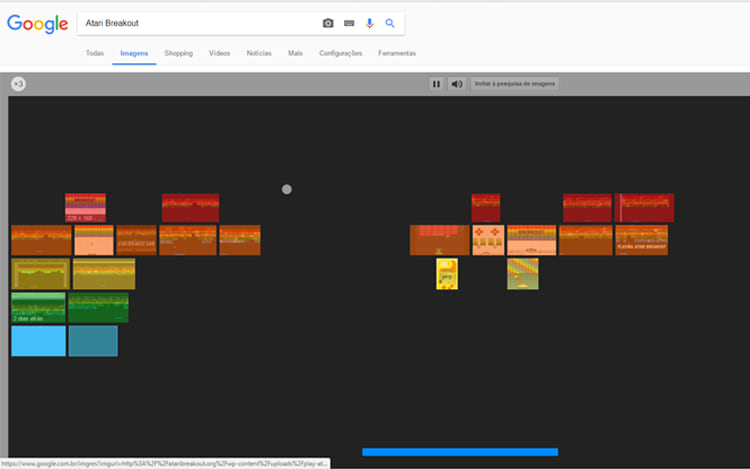Image resolution: width=750 pixels, height=469 pixels.
Task: Open the Vídeos tab
Action: (219, 53)
